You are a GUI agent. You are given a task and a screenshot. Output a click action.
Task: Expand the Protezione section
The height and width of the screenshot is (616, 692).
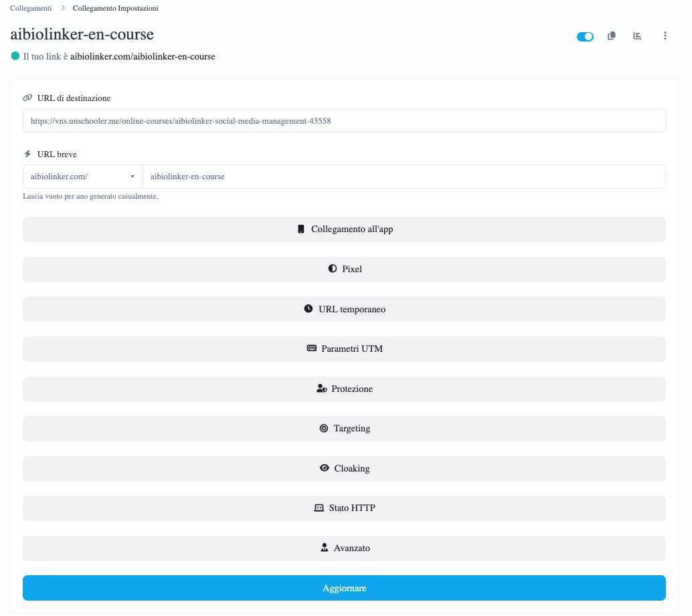pyautogui.click(x=344, y=389)
